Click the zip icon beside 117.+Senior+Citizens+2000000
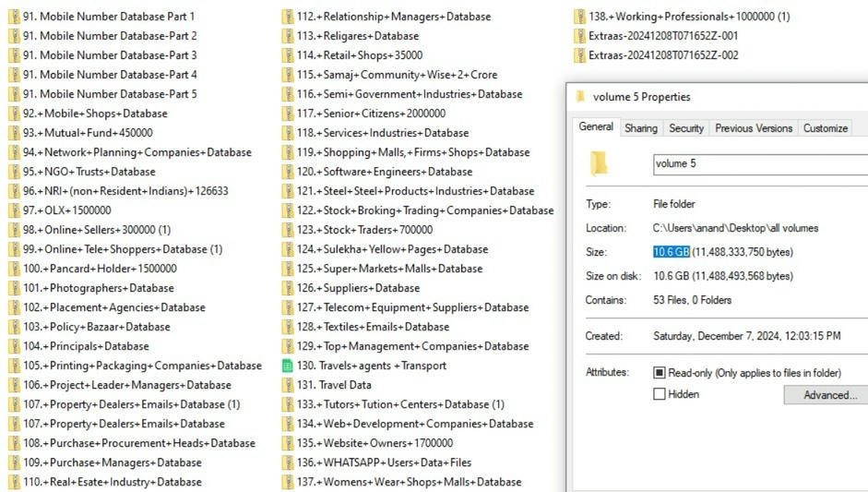868x492 pixels. point(287,114)
